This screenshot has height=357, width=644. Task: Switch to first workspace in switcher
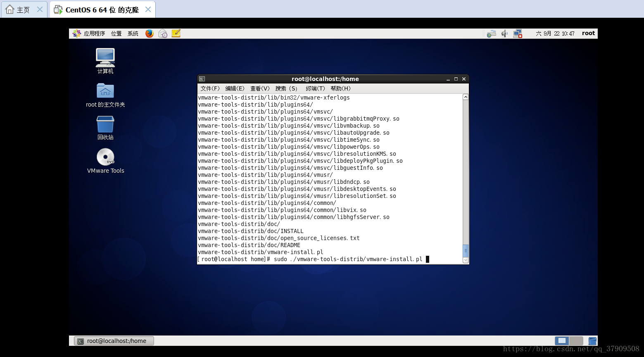click(x=562, y=341)
